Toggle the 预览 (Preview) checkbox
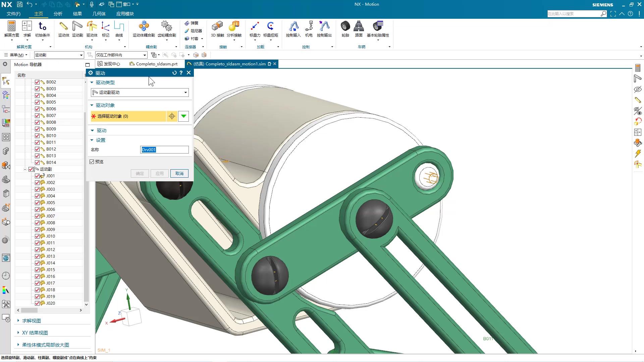The height and width of the screenshot is (362, 644). (x=92, y=162)
